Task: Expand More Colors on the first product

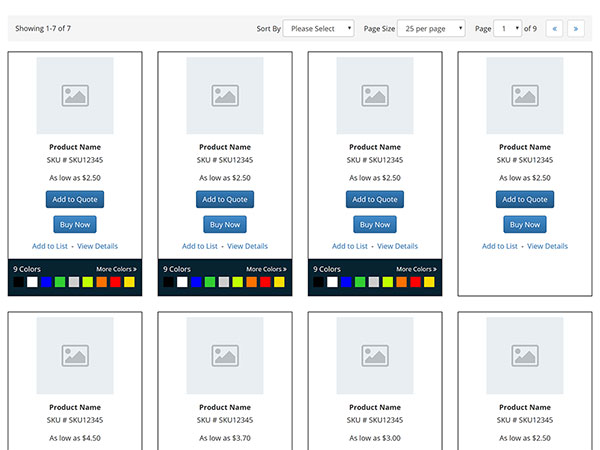Action: tap(116, 269)
